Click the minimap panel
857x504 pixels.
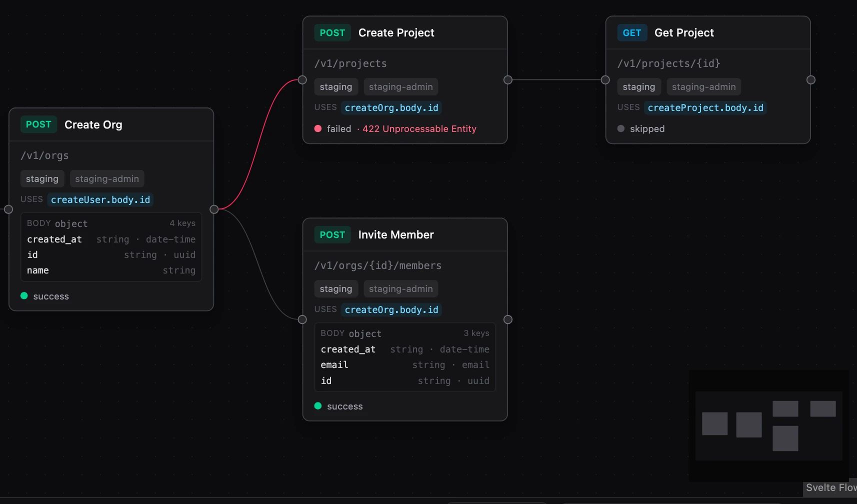point(769,426)
